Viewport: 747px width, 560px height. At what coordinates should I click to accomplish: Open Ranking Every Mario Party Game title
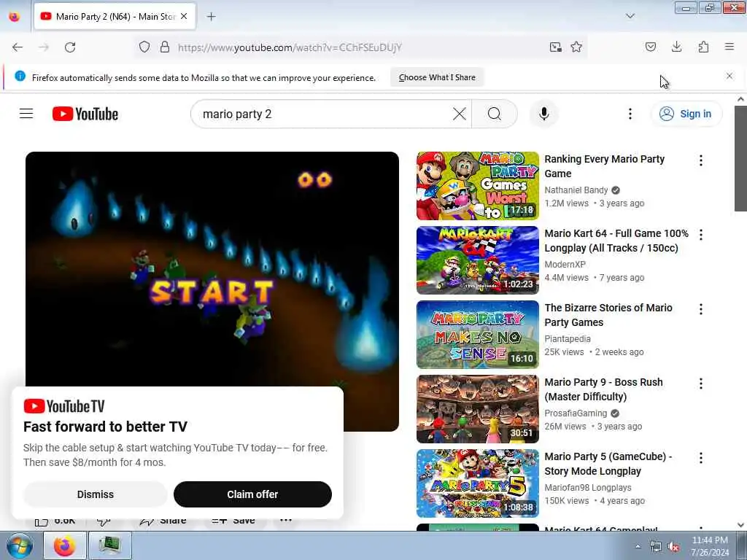point(604,166)
